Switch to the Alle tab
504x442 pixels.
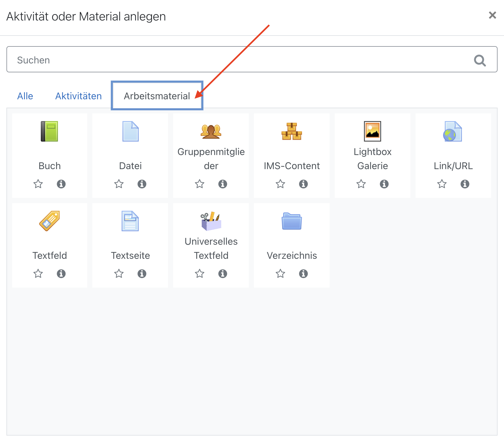[x=25, y=96]
